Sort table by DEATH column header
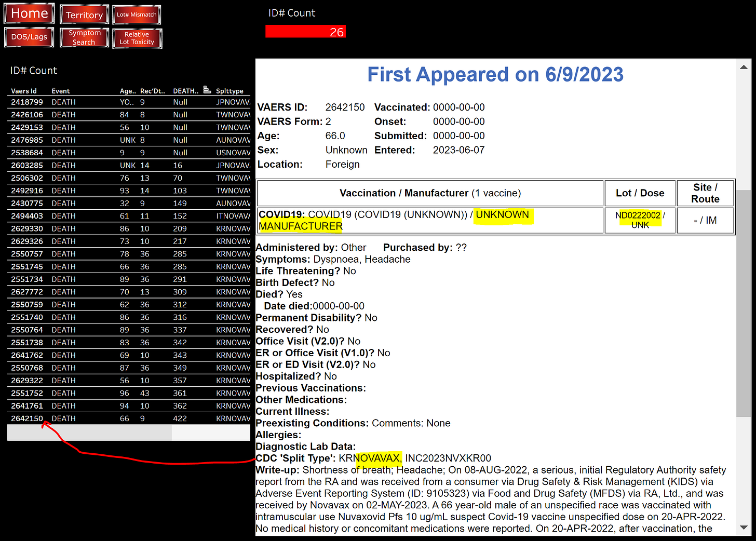Image resolution: width=756 pixels, height=541 pixels. (x=185, y=91)
